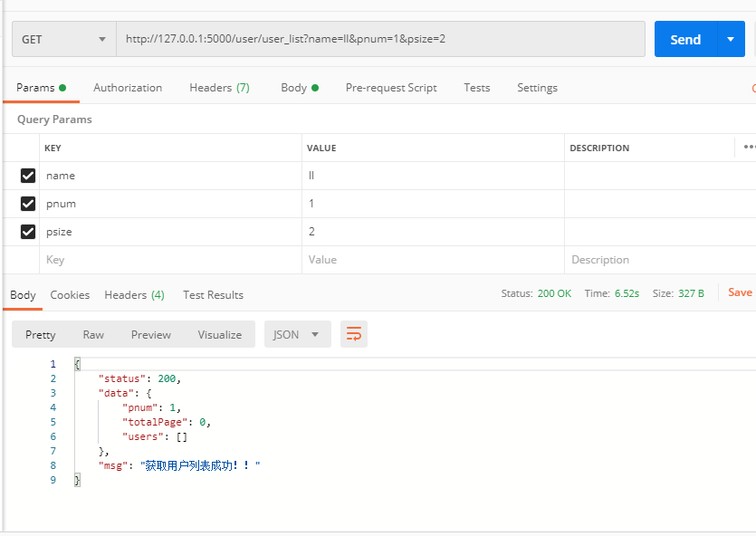The width and height of the screenshot is (756, 536).
Task: Click the empty Value placeholder field
Action: pos(433,260)
